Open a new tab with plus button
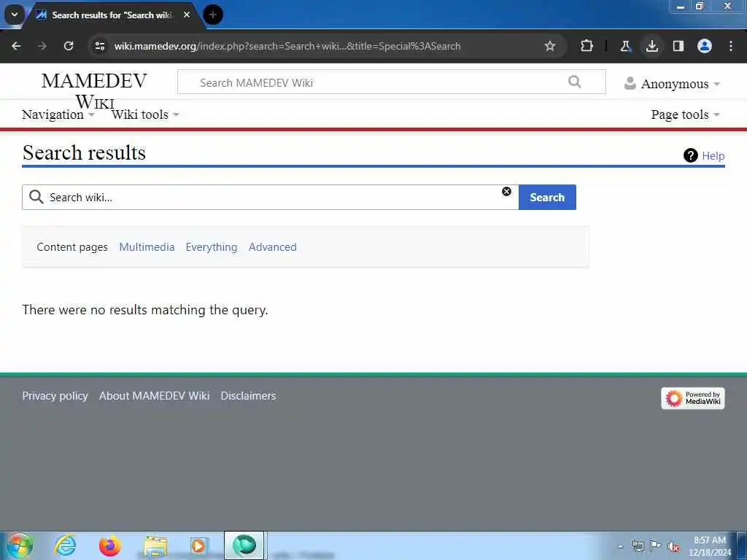 (213, 15)
